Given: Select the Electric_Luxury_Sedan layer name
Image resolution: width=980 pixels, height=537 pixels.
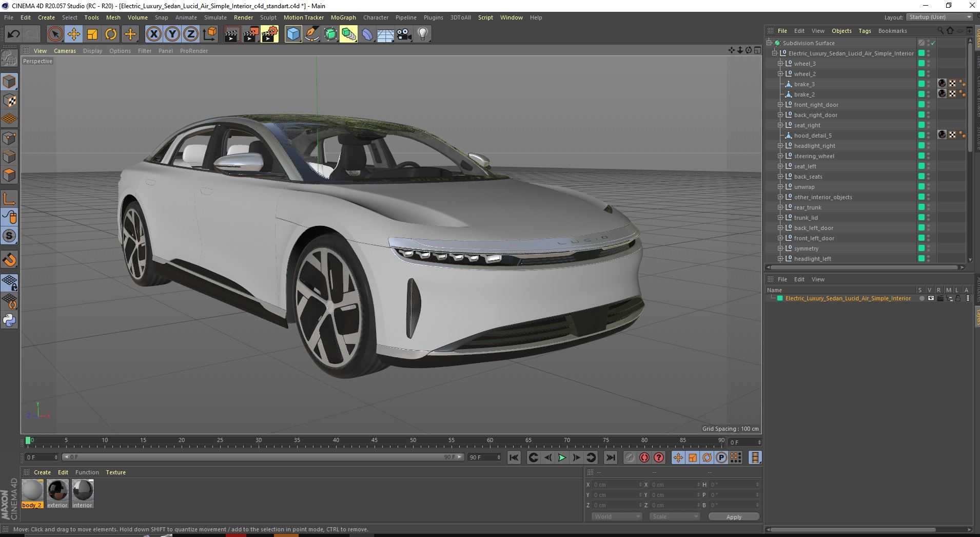Looking at the screenshot, I should pyautogui.click(x=848, y=298).
